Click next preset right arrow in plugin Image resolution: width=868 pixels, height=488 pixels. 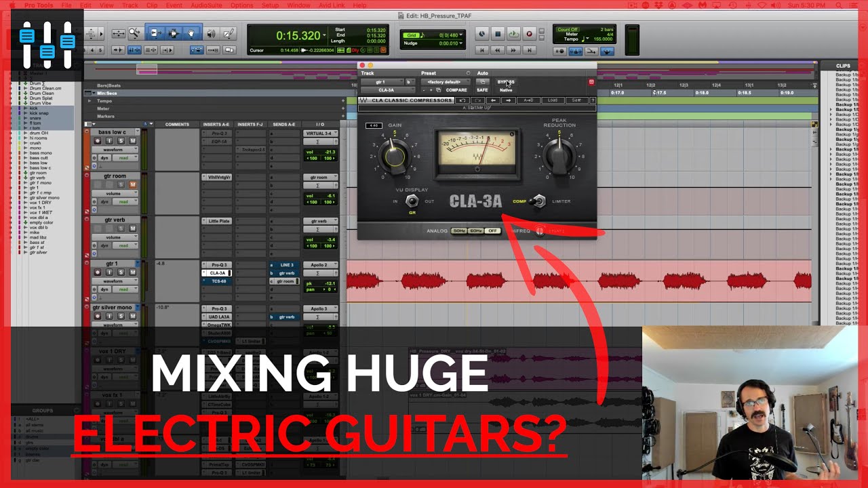pos(508,100)
